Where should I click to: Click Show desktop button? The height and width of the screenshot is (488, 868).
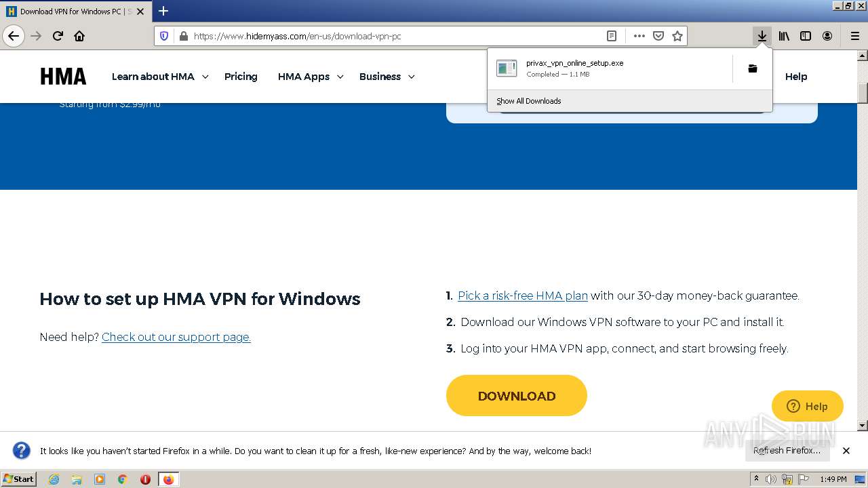(x=861, y=479)
